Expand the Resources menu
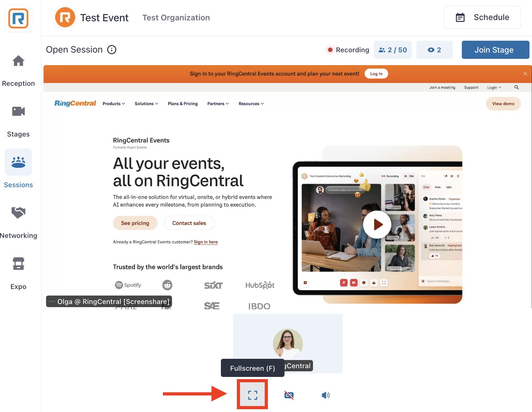The image size is (532, 412). click(x=251, y=104)
